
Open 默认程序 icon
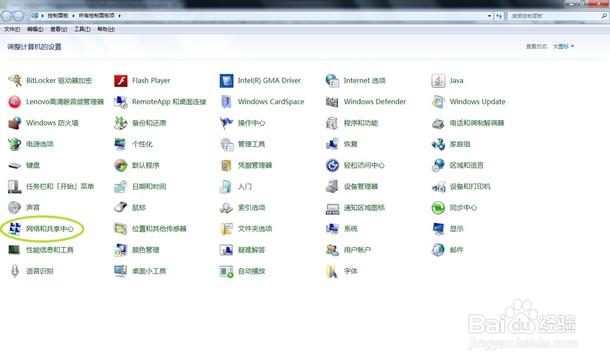point(121,165)
